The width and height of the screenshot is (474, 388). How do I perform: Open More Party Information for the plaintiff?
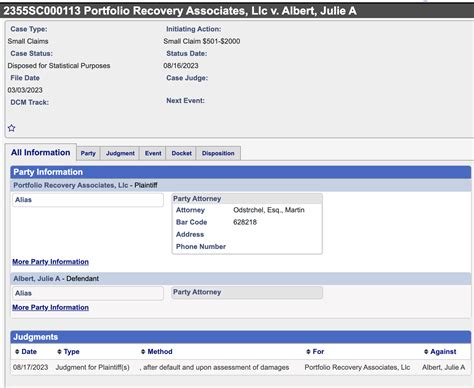click(x=50, y=262)
